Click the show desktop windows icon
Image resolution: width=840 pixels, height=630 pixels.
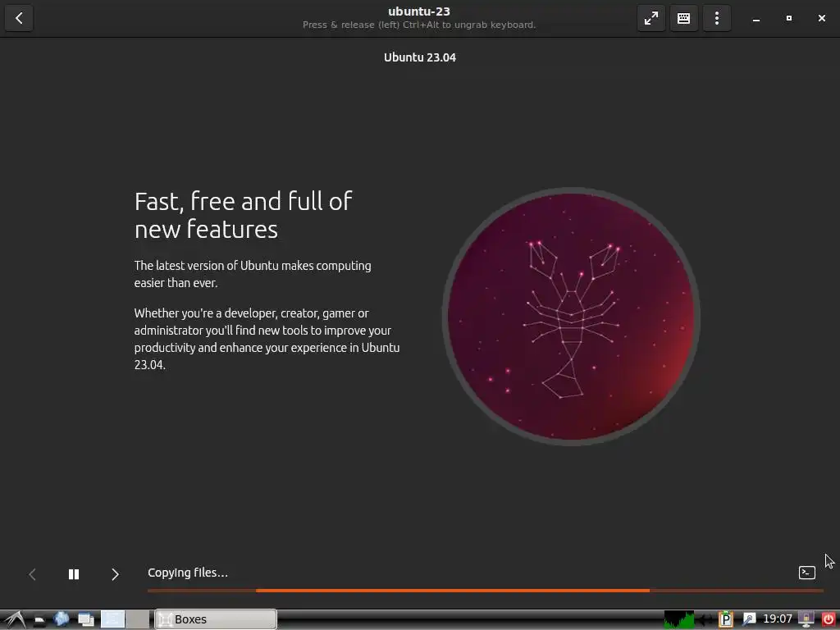(x=85, y=620)
